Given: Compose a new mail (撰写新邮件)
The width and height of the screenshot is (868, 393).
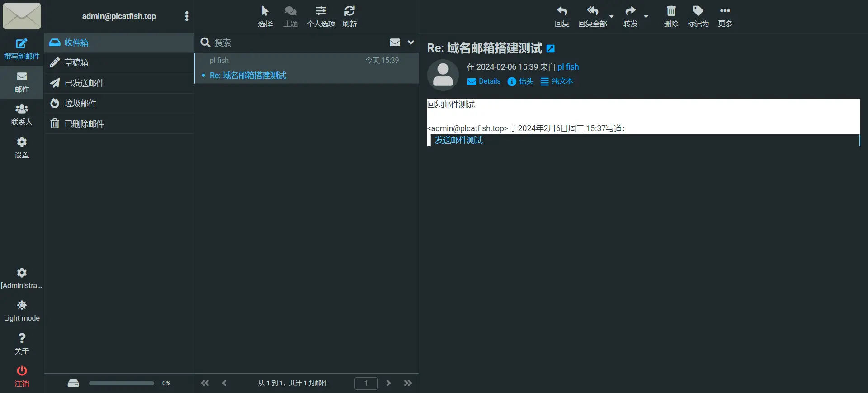Looking at the screenshot, I should click(x=22, y=49).
